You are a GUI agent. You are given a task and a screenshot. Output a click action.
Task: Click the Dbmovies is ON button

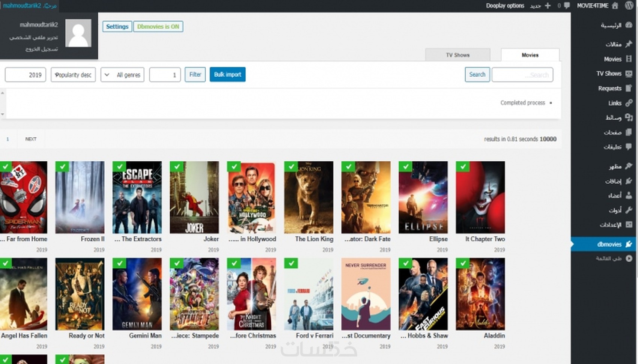click(x=158, y=26)
